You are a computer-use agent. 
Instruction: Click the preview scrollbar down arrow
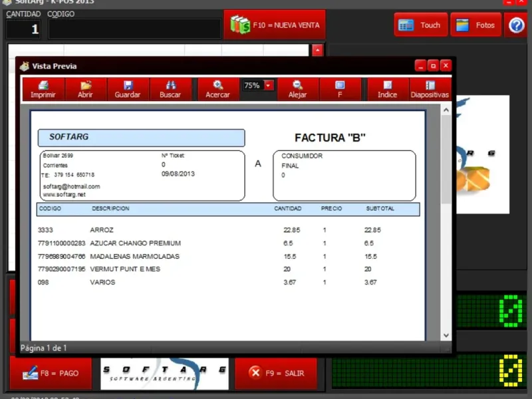(446, 335)
